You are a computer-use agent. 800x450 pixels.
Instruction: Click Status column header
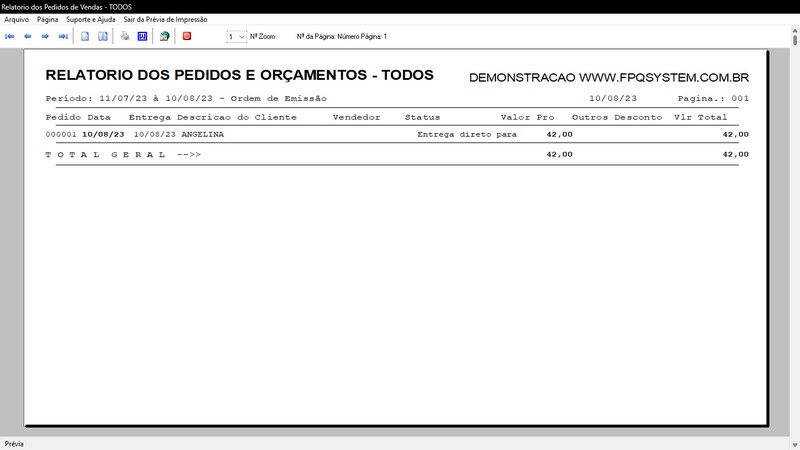point(422,117)
